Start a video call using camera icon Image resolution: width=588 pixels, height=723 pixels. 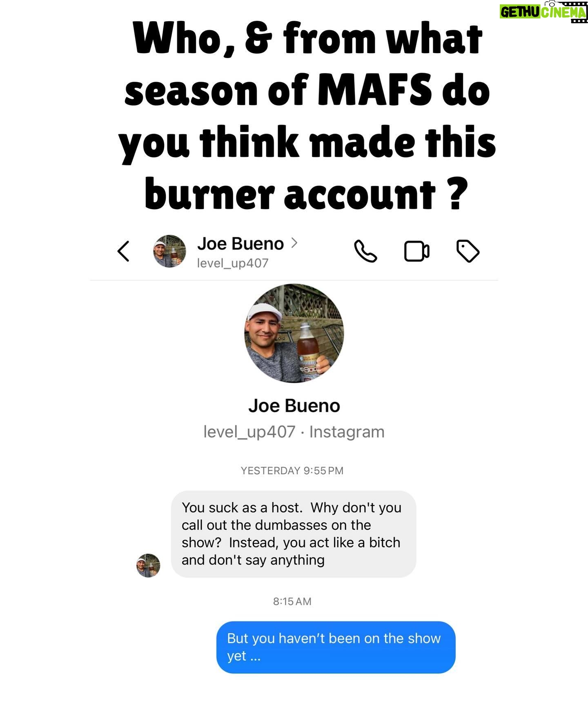click(x=416, y=251)
